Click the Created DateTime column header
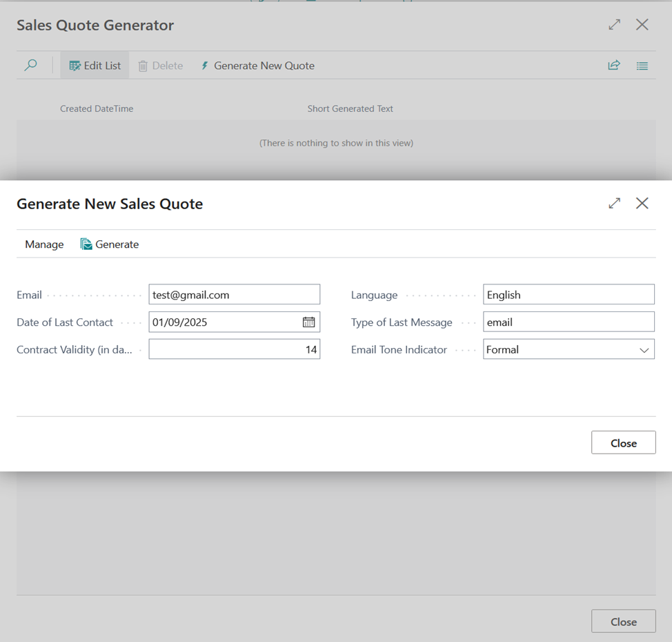Screen dimensions: 672x642 click(x=97, y=108)
